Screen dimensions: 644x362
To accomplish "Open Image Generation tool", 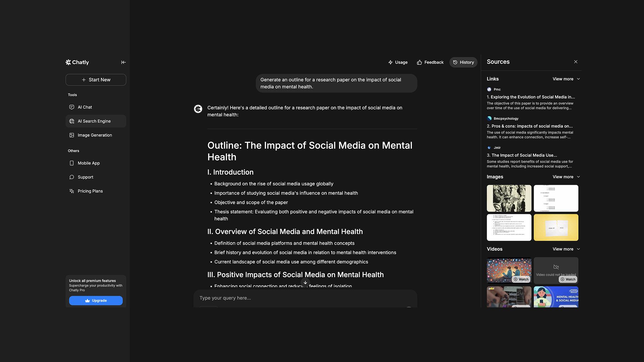I will [95, 135].
